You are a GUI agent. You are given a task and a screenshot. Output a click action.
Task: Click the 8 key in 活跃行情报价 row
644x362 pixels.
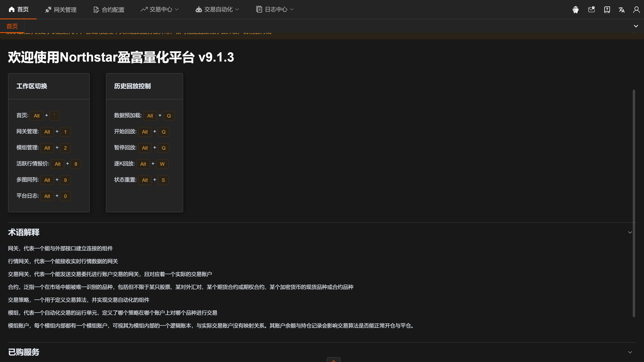tap(76, 164)
